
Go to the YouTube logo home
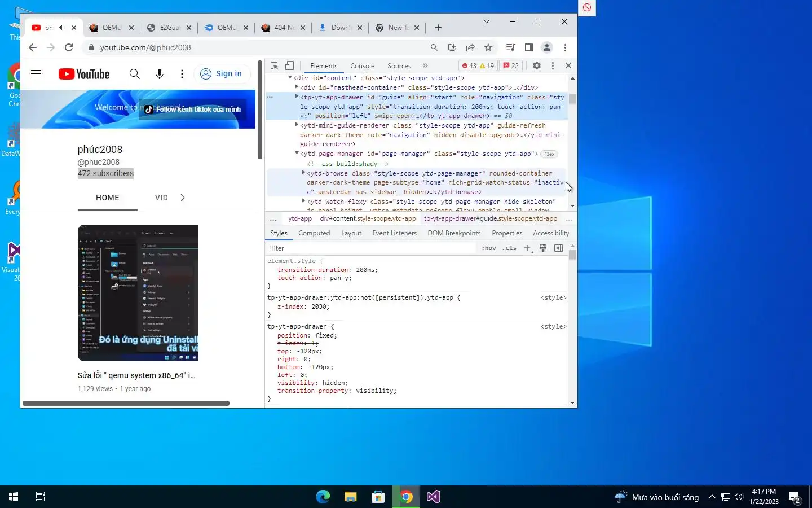tap(84, 74)
